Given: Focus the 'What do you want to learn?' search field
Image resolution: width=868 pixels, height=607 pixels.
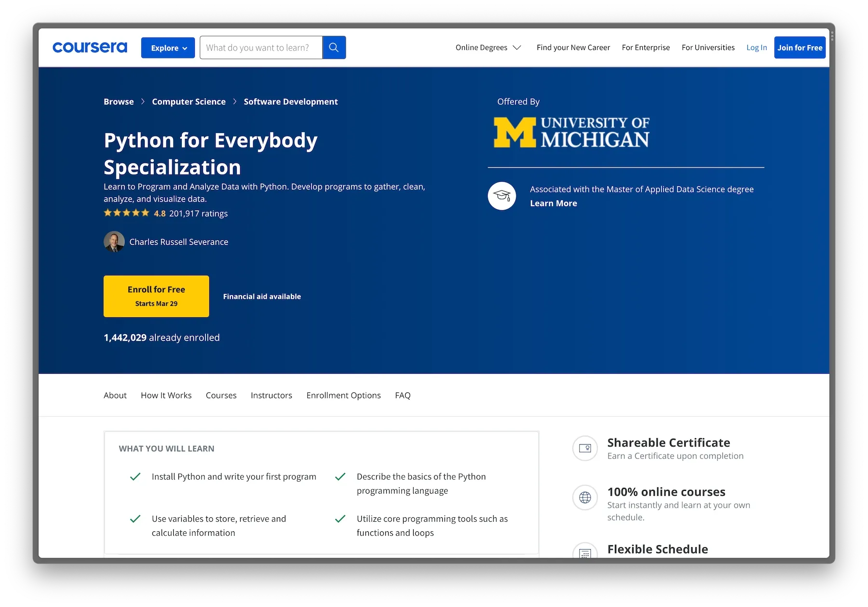Looking at the screenshot, I should coord(261,48).
